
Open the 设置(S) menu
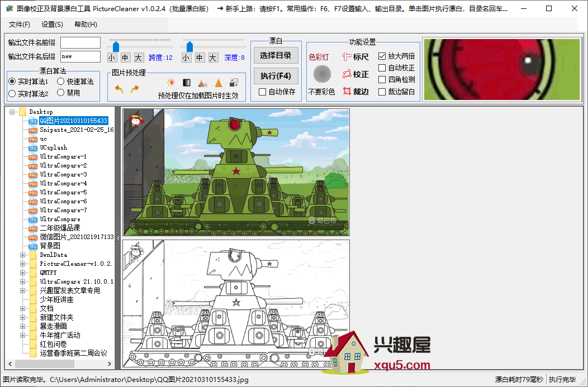point(52,25)
